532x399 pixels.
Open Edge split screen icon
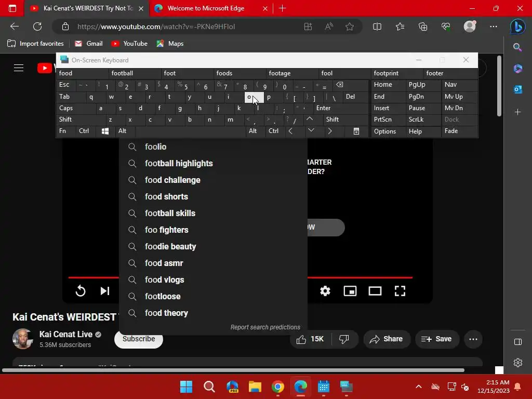[377, 26]
